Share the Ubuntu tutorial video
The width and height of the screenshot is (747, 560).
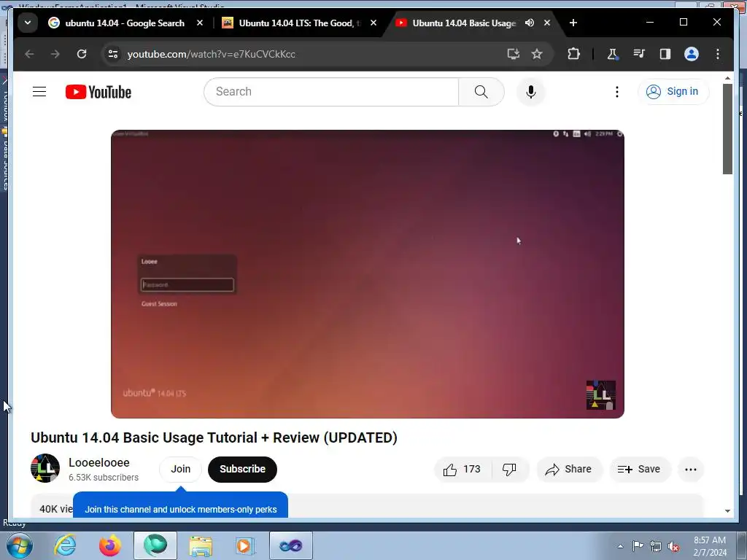[569, 470]
